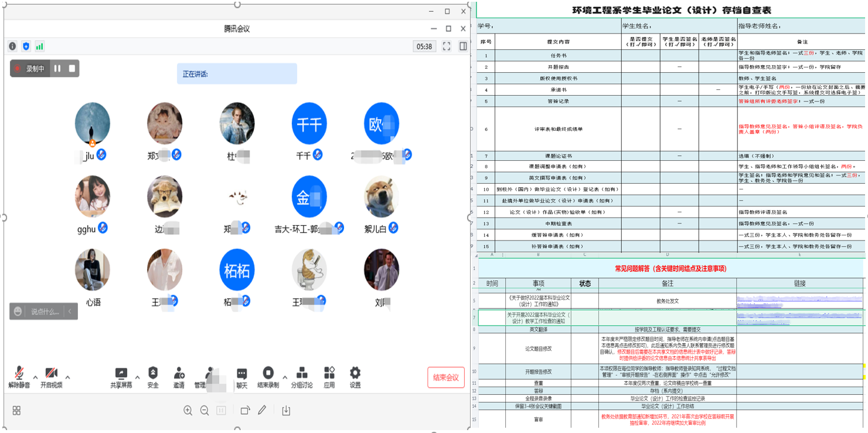Click the zoom in magnifier icon

tap(188, 411)
